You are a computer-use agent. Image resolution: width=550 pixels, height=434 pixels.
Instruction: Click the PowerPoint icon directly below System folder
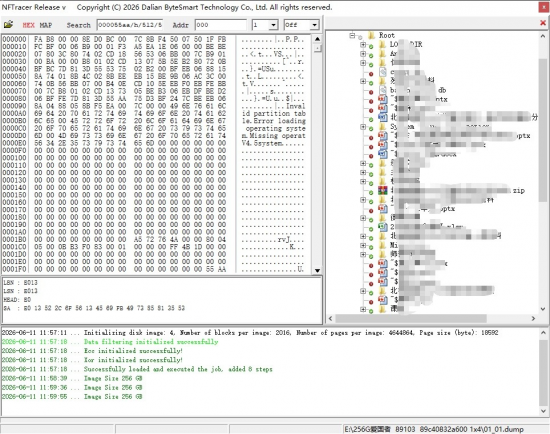coord(383,135)
